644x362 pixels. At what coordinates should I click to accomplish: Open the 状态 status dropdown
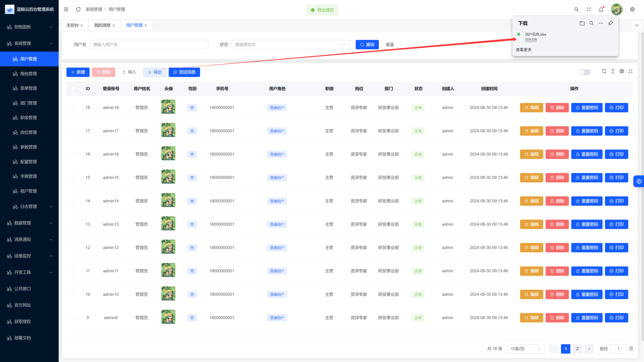pyautogui.click(x=290, y=45)
